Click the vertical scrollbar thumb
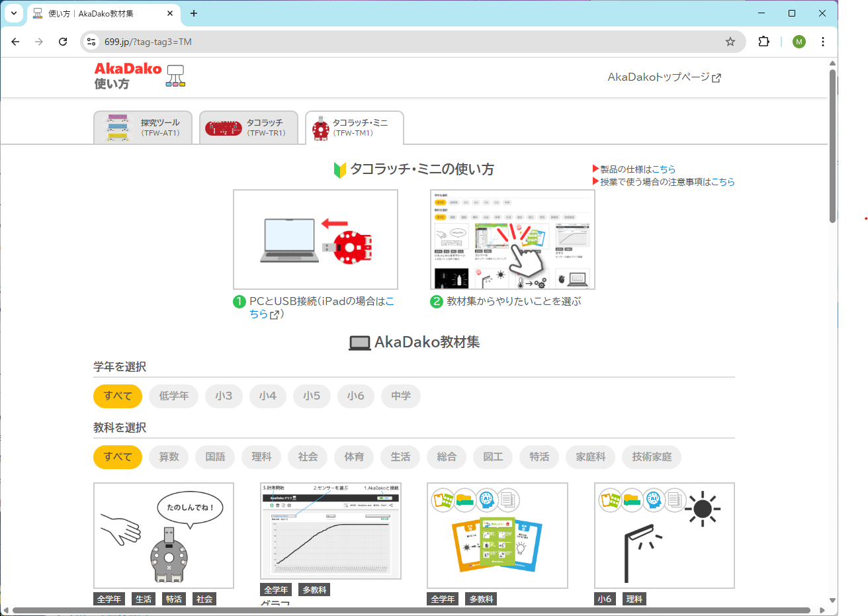The image size is (868, 616). pos(833,146)
